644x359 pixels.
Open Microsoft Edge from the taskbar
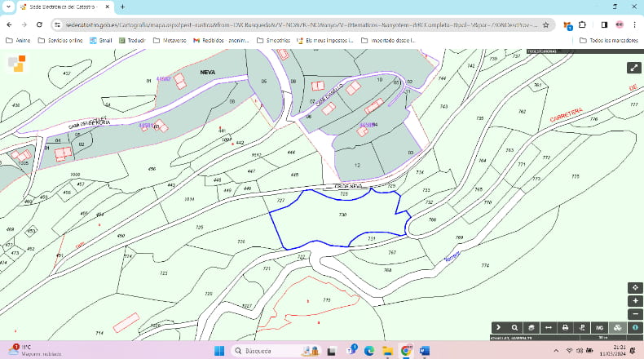pyautogui.click(x=368, y=351)
